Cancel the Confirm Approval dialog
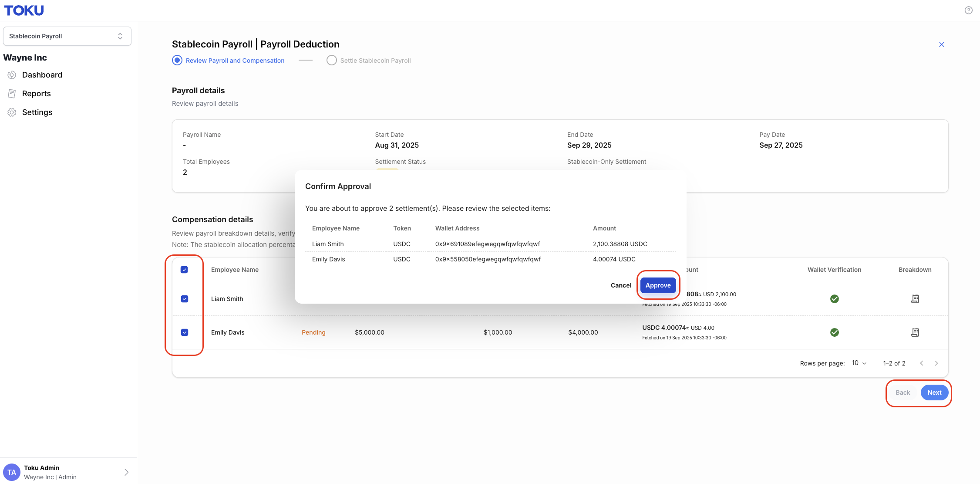This screenshot has width=980, height=484. pyautogui.click(x=621, y=285)
